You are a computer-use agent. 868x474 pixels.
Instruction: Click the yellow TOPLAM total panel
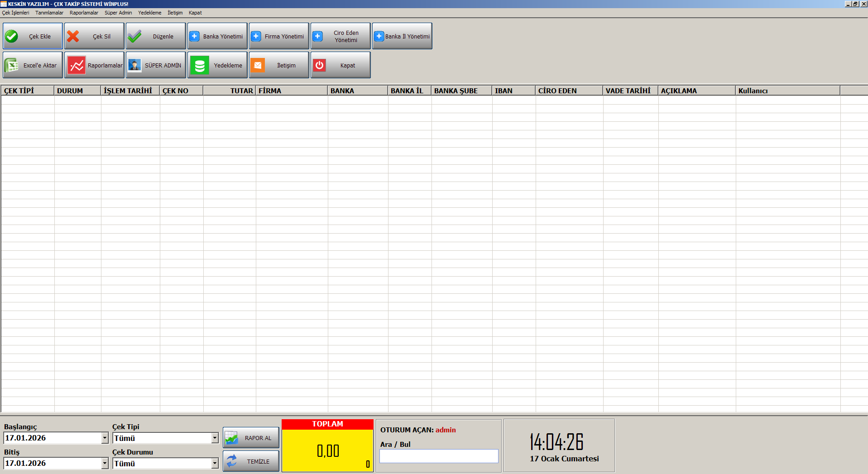tap(327, 450)
